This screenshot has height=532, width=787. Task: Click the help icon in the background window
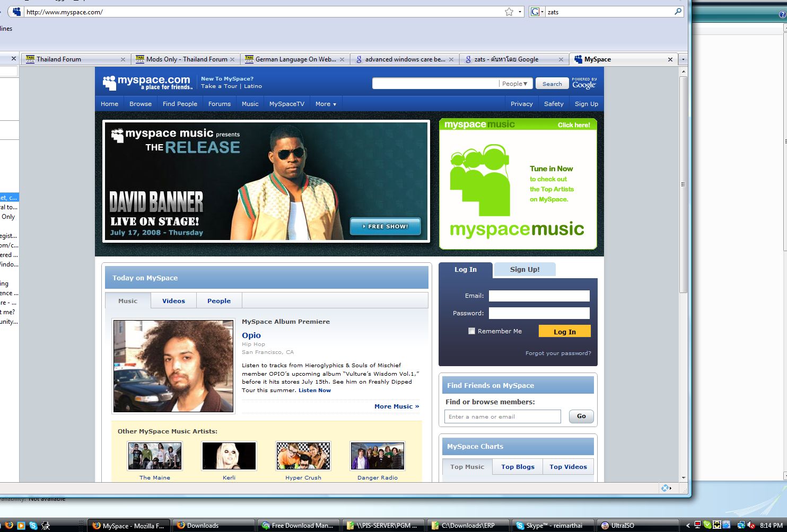coord(783,15)
